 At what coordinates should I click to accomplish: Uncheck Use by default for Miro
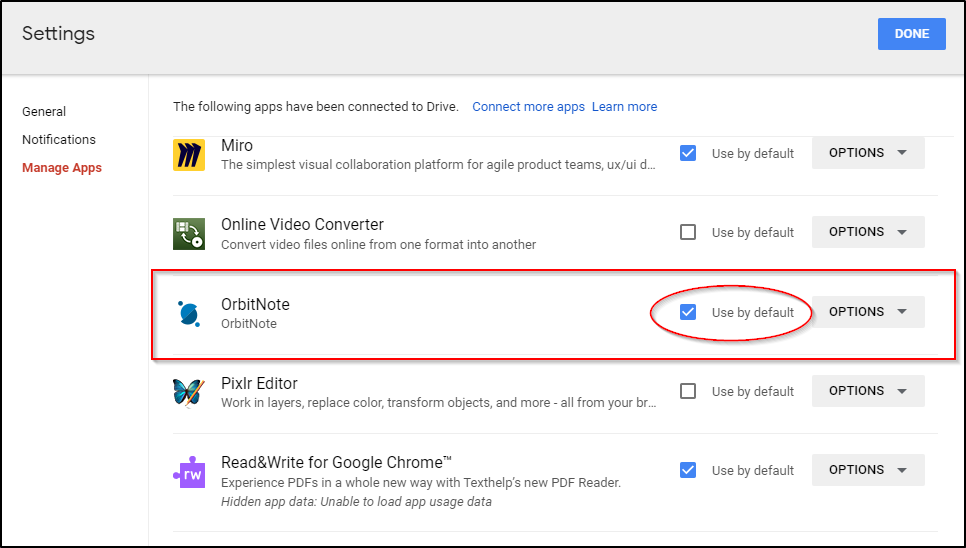688,153
